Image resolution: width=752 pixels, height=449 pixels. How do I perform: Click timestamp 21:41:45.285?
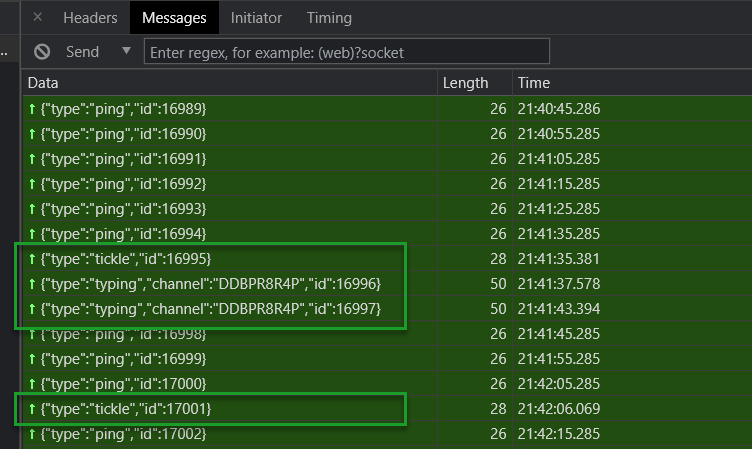click(x=559, y=333)
